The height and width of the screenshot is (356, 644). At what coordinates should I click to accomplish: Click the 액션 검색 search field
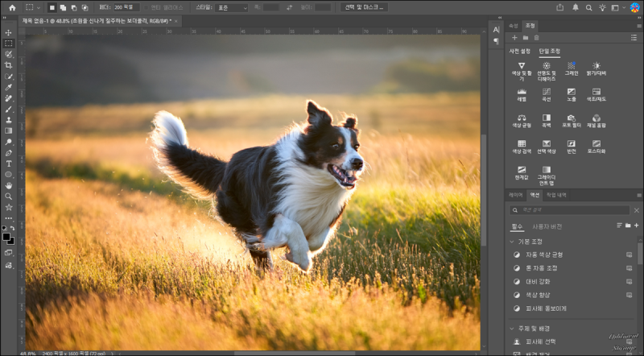point(569,210)
